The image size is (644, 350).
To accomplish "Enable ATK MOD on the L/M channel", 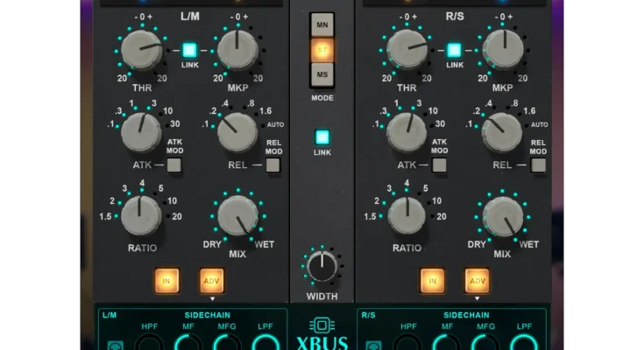I will pyautogui.click(x=176, y=164).
